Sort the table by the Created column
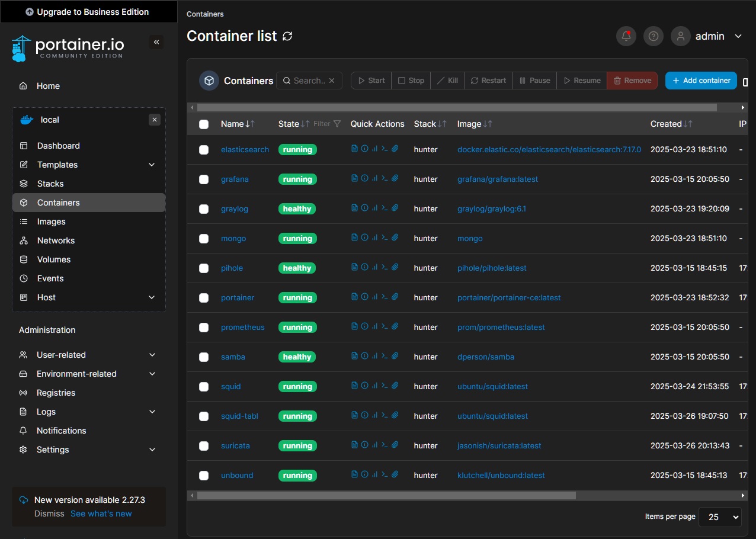The height and width of the screenshot is (539, 756). (671, 124)
